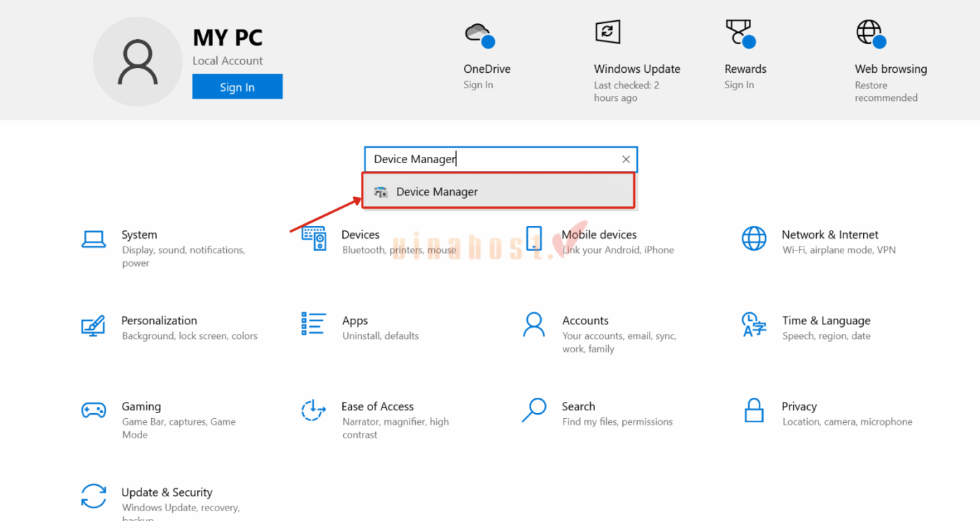The image size is (980, 521).
Task: Click the Update & Security sync icon
Action: 94,496
